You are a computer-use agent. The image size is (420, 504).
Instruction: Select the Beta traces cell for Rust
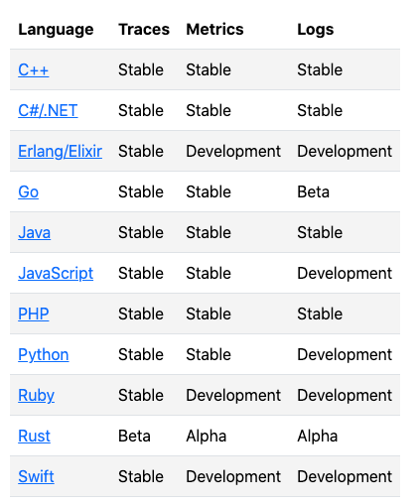click(134, 436)
